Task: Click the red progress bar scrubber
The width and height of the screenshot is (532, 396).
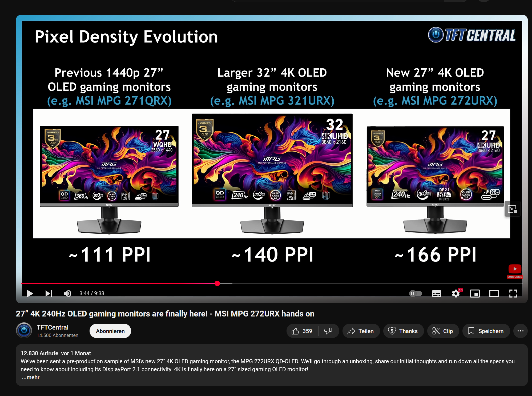Action: [x=217, y=283]
